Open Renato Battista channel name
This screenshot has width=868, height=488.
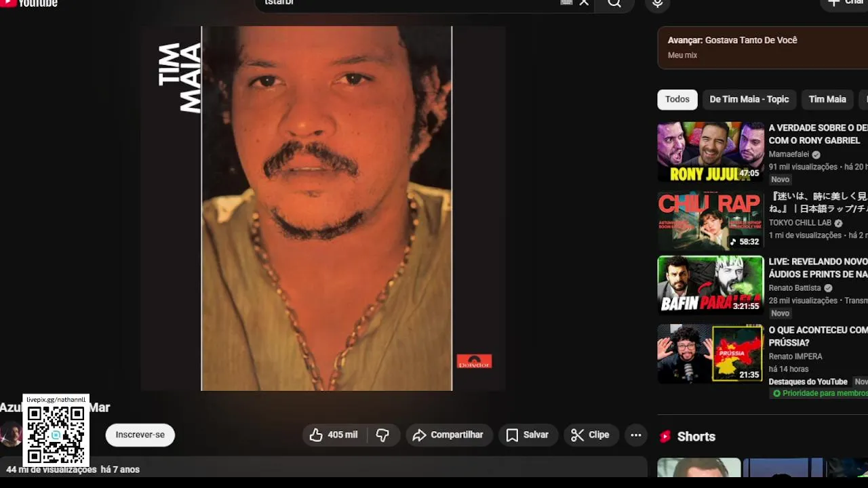[x=795, y=288]
